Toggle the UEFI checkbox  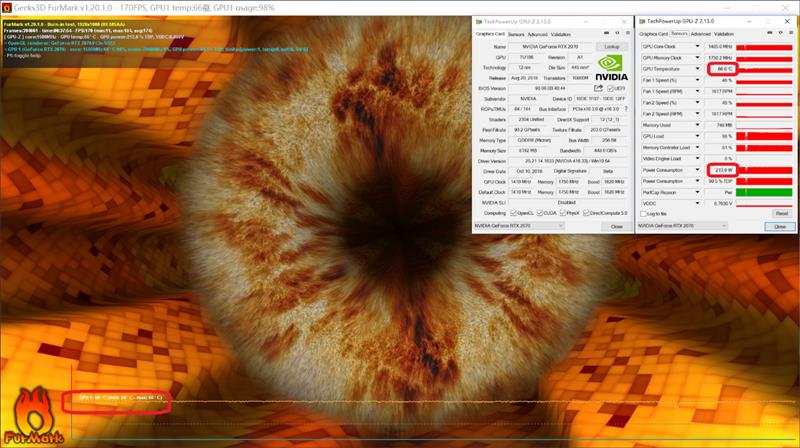[610, 88]
